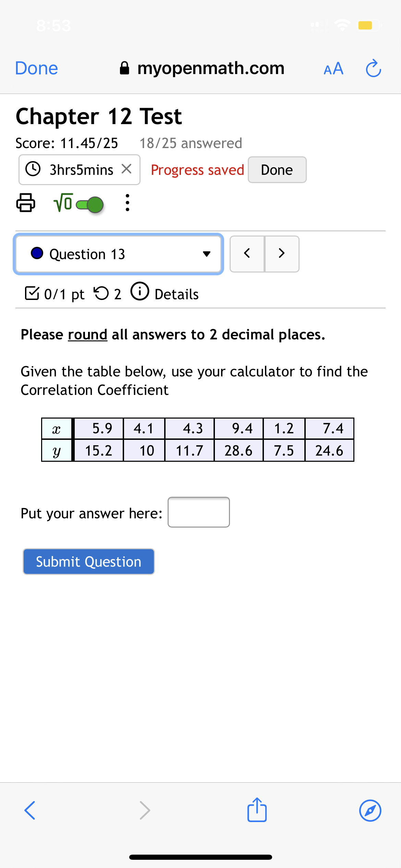
Task: Tap AA to adjust text size
Action: pyautogui.click(x=333, y=68)
